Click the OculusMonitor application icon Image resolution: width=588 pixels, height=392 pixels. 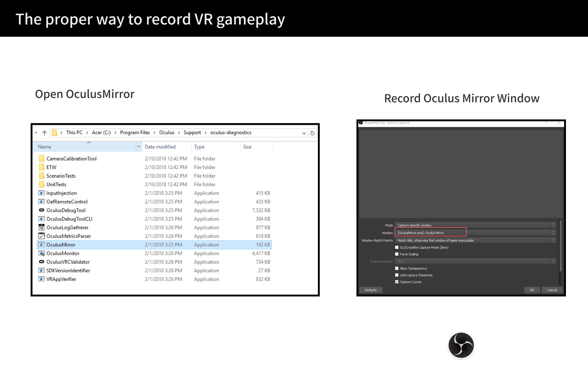(x=42, y=253)
